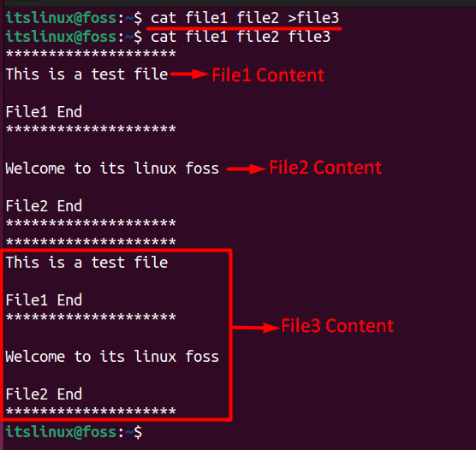Click 'File2 End' inside the red box
Viewport: 476px width, 450px height.
[x=44, y=394]
